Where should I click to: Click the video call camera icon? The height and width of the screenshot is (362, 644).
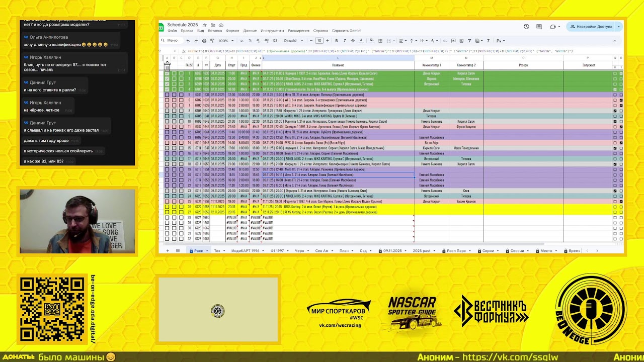point(553,27)
